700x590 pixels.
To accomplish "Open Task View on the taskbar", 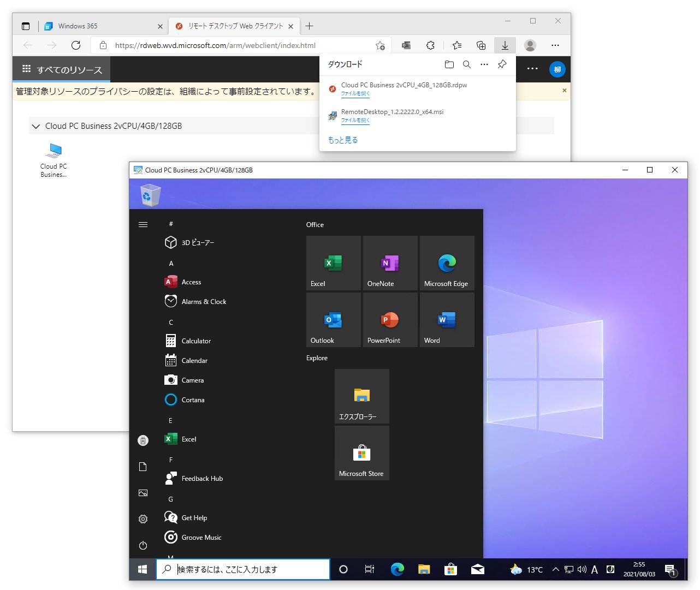I will pyautogui.click(x=370, y=569).
